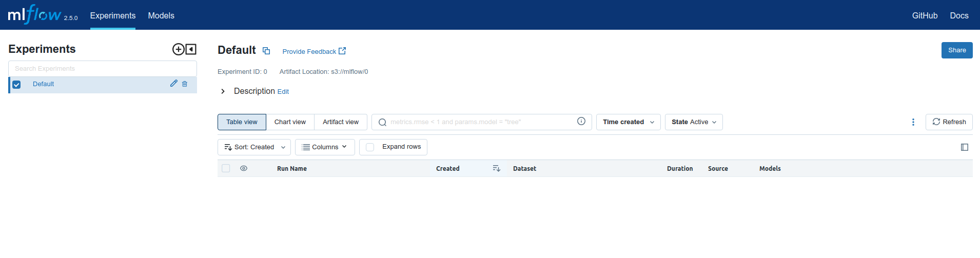Viewport: 980px width, 258px height.
Task: Create a new experiment with plus icon
Action: click(x=178, y=49)
